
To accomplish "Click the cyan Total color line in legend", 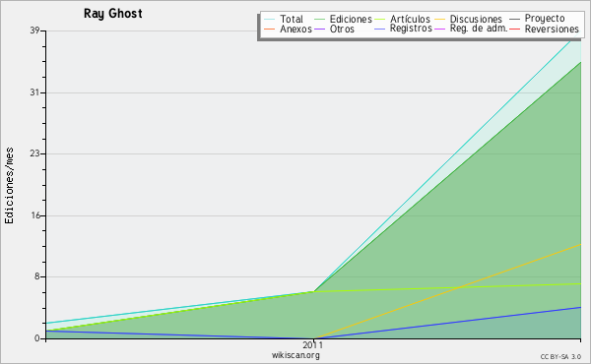I will coord(270,20).
